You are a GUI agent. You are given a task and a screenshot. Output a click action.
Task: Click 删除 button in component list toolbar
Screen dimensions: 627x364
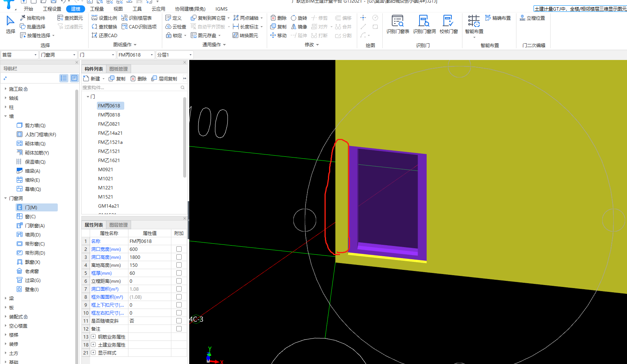click(x=138, y=79)
